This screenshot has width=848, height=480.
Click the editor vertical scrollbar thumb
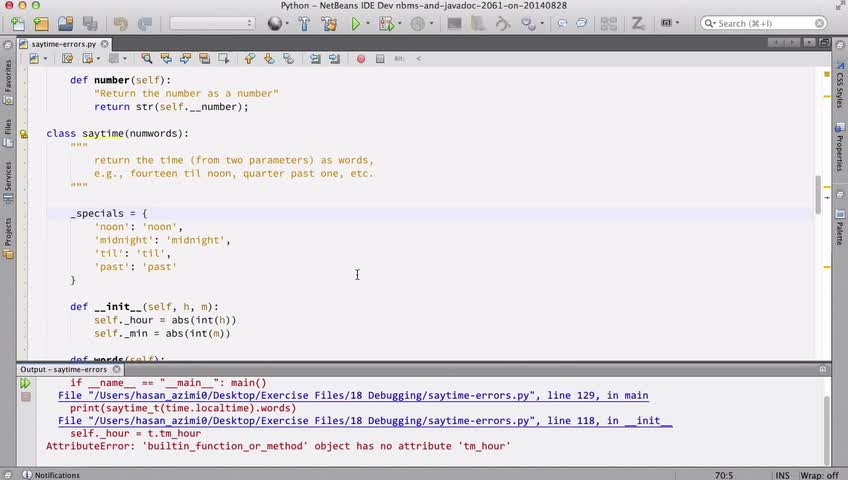pos(818,195)
